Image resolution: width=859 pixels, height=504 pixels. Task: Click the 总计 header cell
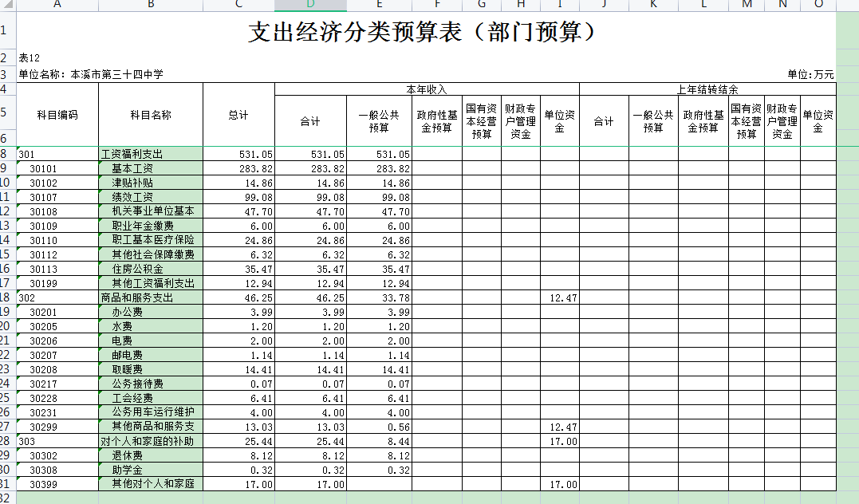pyautogui.click(x=238, y=115)
